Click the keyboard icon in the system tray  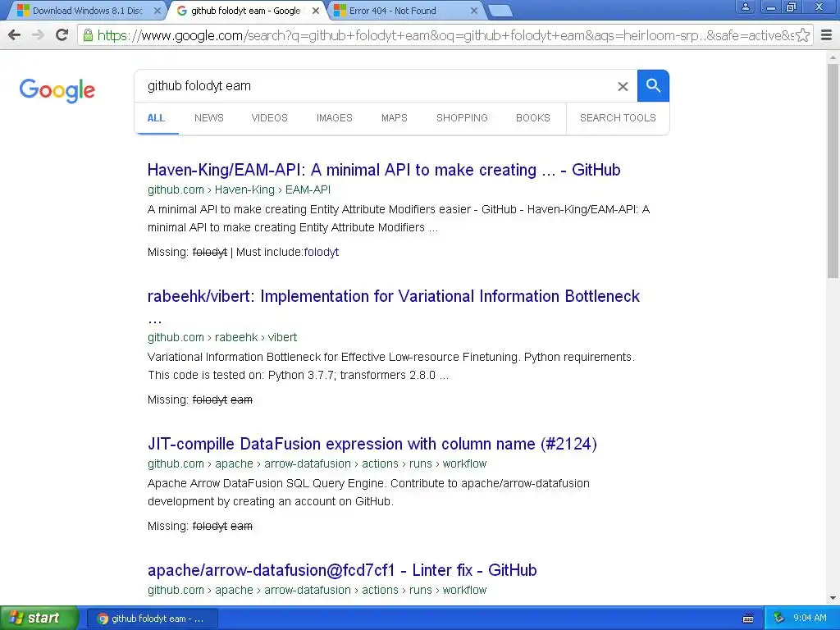[748, 619]
